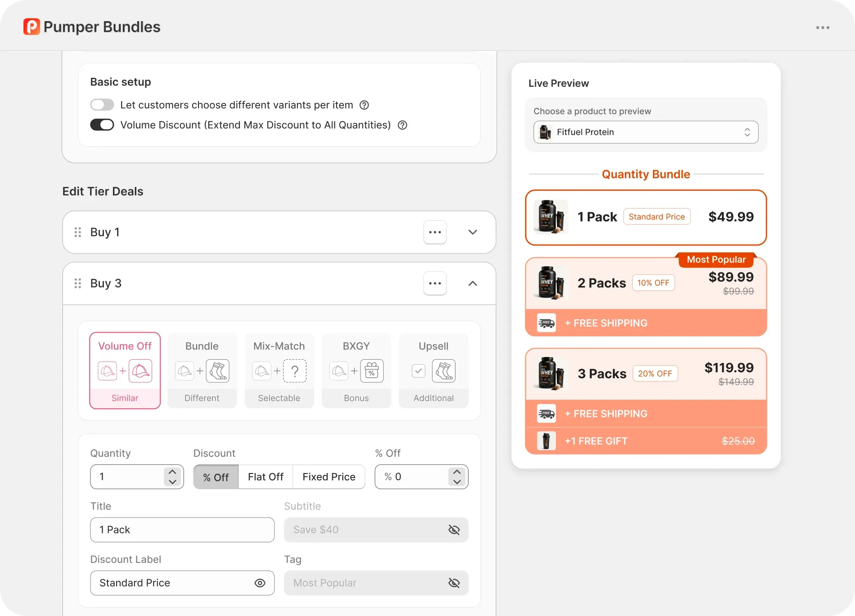
Task: Grab the Buy 1 drag handle
Action: (78, 232)
